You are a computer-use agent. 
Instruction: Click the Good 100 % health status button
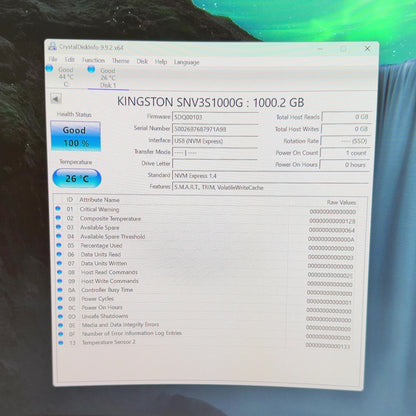[x=76, y=136]
